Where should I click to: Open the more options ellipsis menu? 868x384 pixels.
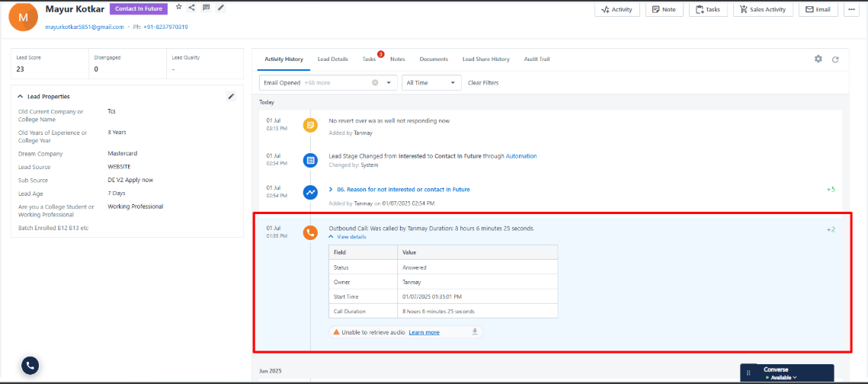click(x=852, y=9)
